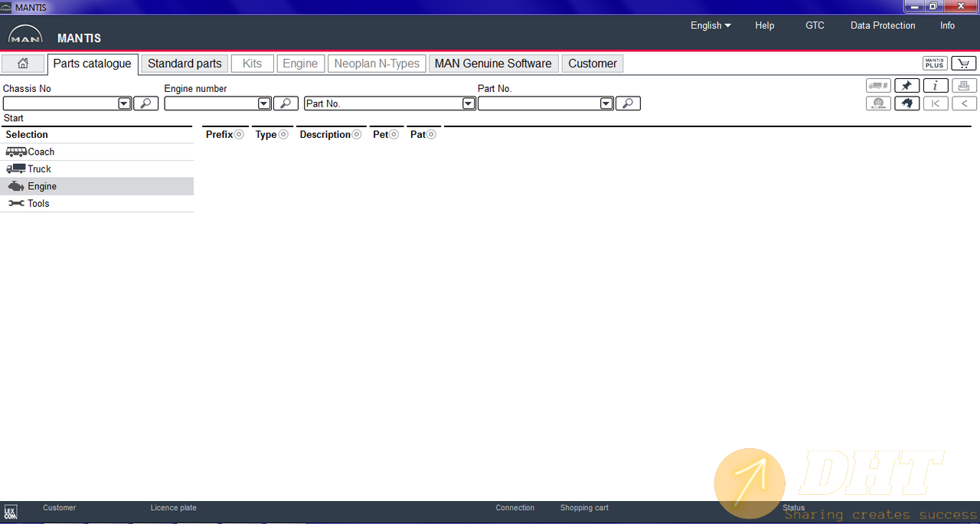Toggle sort on Pat column
Viewport: 980px width, 524px height.
tap(432, 135)
